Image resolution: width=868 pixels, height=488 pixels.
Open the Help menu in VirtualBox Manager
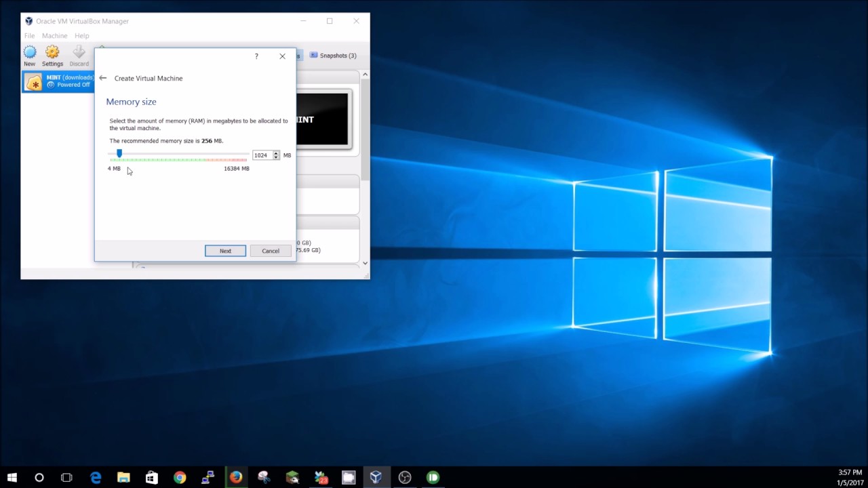81,36
